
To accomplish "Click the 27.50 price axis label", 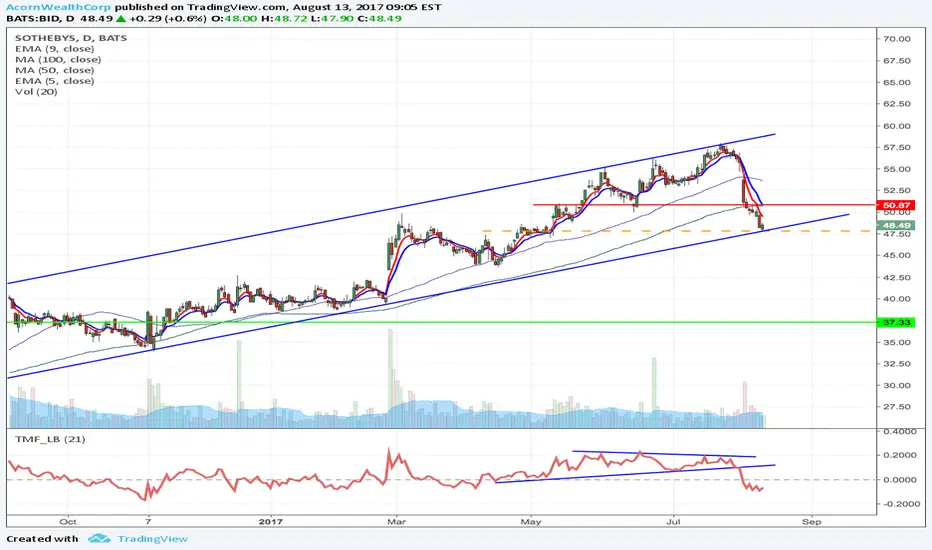I will [897, 407].
